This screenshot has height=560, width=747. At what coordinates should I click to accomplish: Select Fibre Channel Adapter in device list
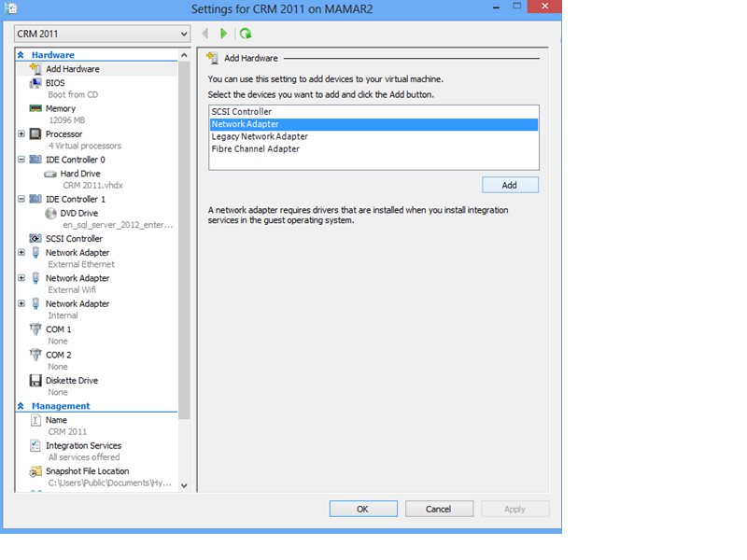click(x=256, y=148)
